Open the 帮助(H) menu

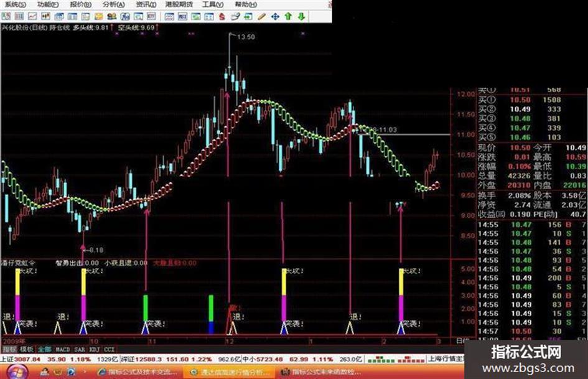click(x=245, y=4)
